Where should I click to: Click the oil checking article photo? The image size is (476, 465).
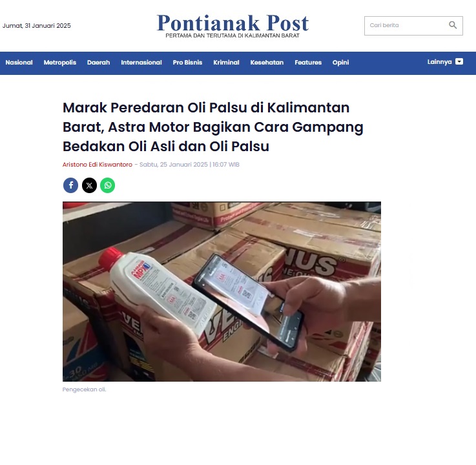click(x=222, y=291)
